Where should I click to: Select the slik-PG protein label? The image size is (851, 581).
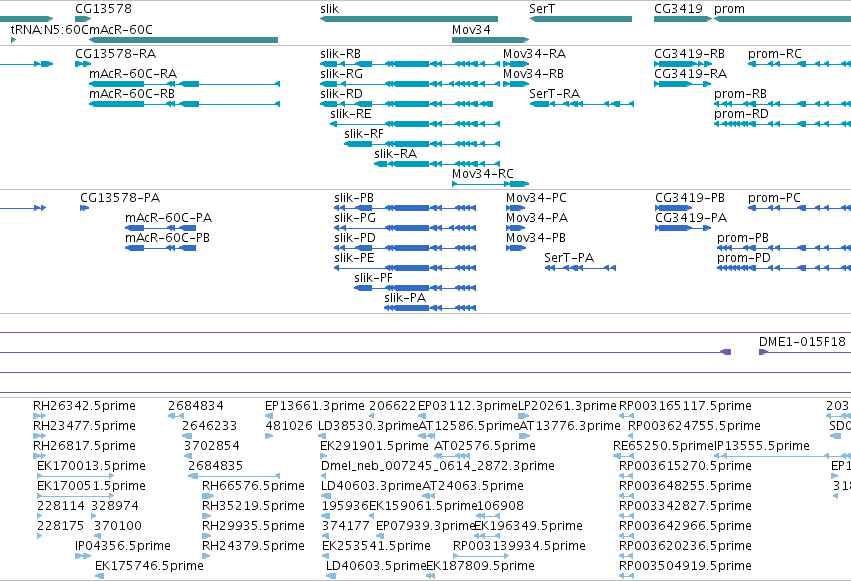pyautogui.click(x=355, y=218)
